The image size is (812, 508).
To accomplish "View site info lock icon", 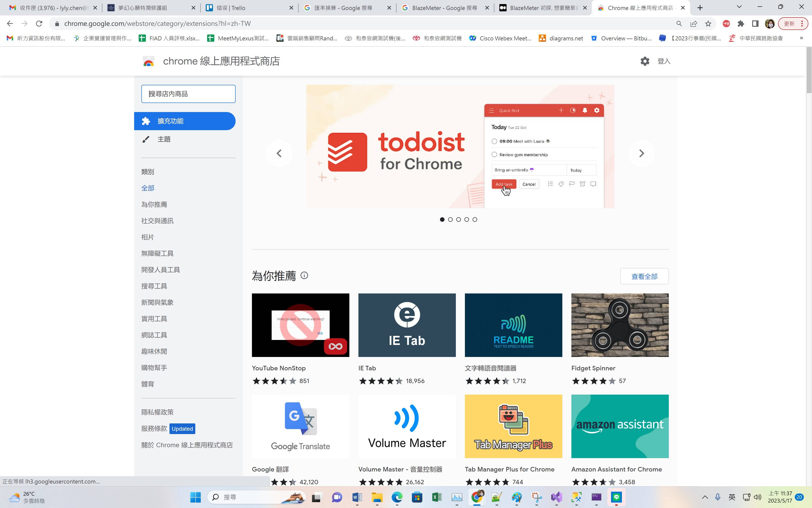I will [x=57, y=24].
